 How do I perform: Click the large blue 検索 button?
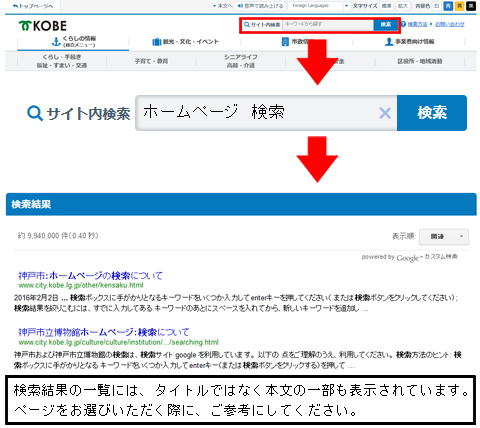[x=432, y=113]
